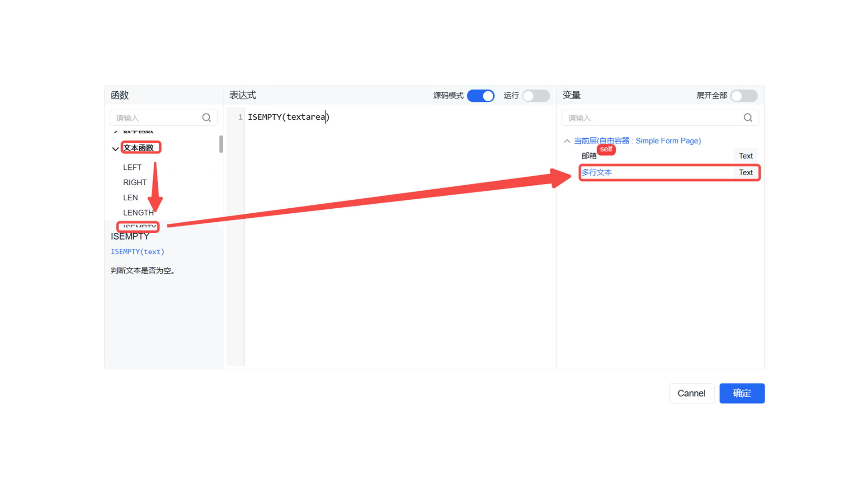Click in the expression editor code line
868x488 pixels.
(288, 117)
